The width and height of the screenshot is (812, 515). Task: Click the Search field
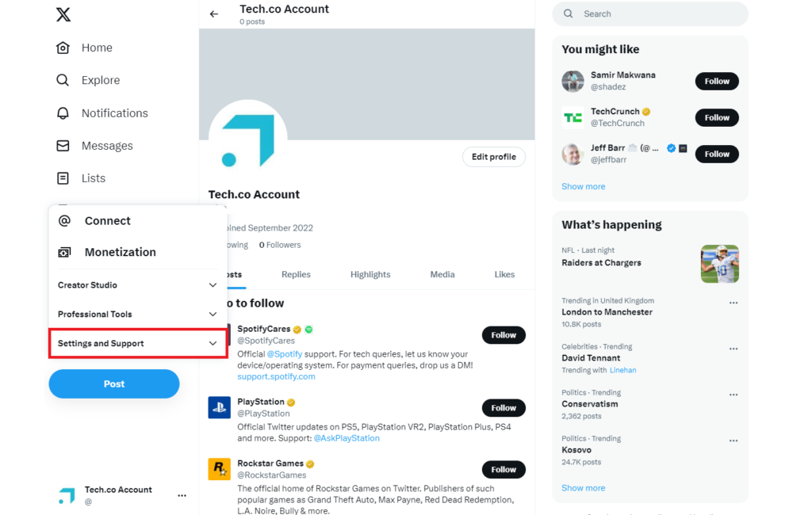click(x=649, y=13)
